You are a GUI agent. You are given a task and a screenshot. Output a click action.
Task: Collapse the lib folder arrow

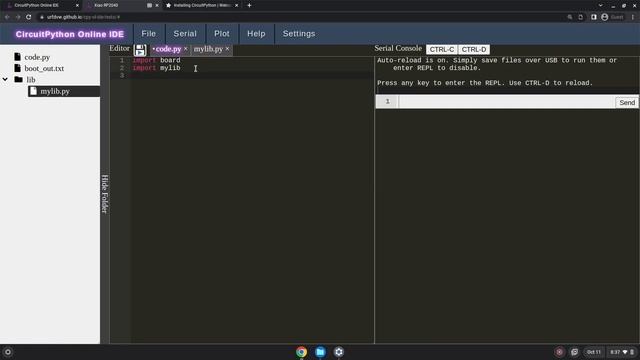click(x=5, y=80)
